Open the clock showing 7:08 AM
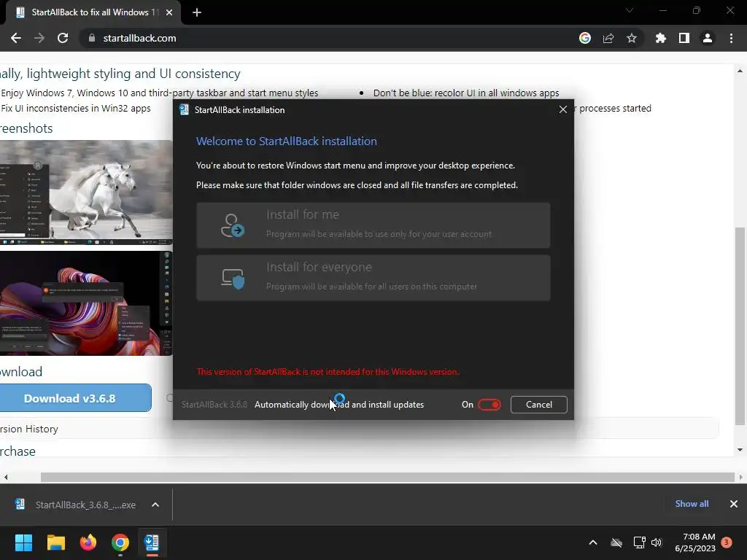 [x=695, y=542]
